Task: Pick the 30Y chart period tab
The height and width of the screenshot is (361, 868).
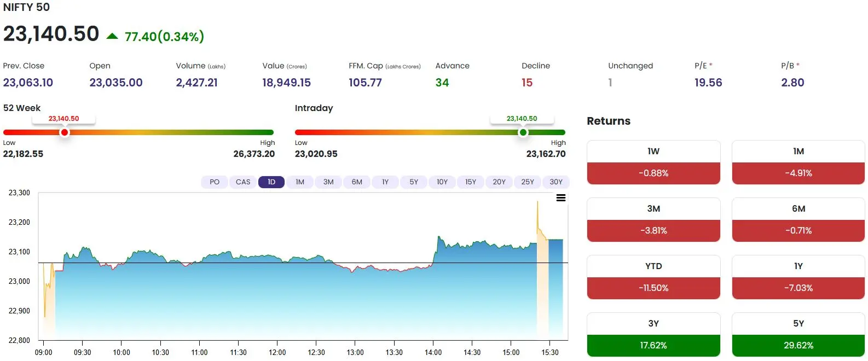Action: click(x=556, y=182)
